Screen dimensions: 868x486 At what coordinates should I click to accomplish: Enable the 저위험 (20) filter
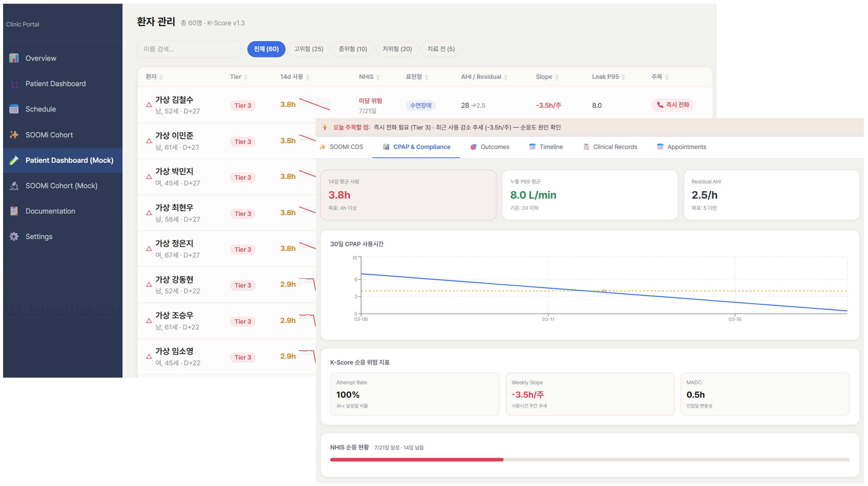[397, 49]
